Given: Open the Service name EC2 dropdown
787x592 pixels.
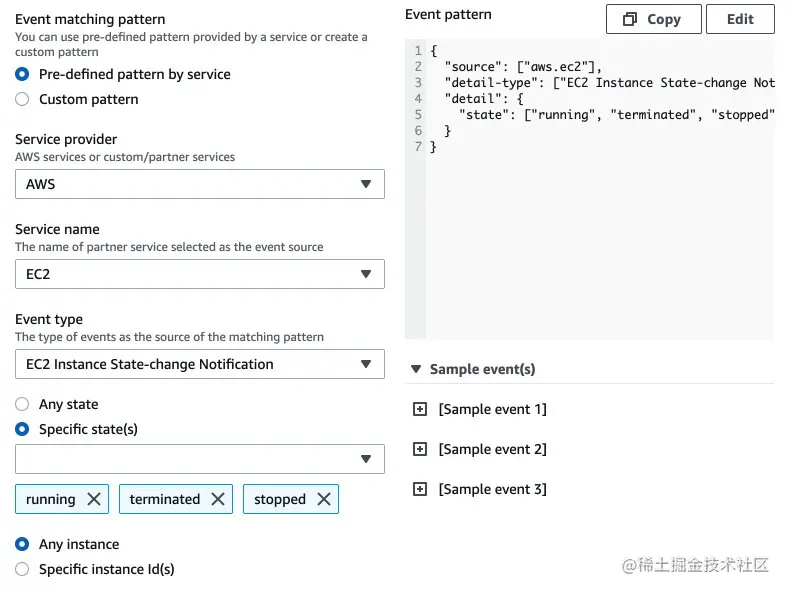Looking at the screenshot, I should point(200,274).
